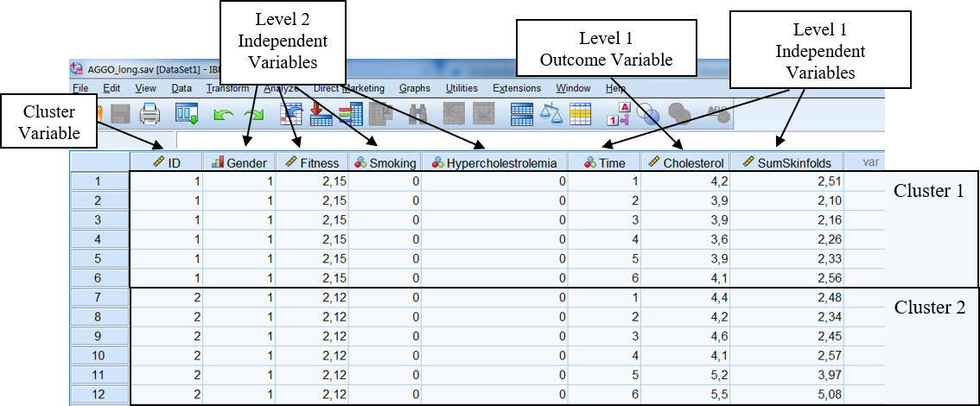
Task: Click SumSkinfolds cell '2,10'
Action: [786, 201]
